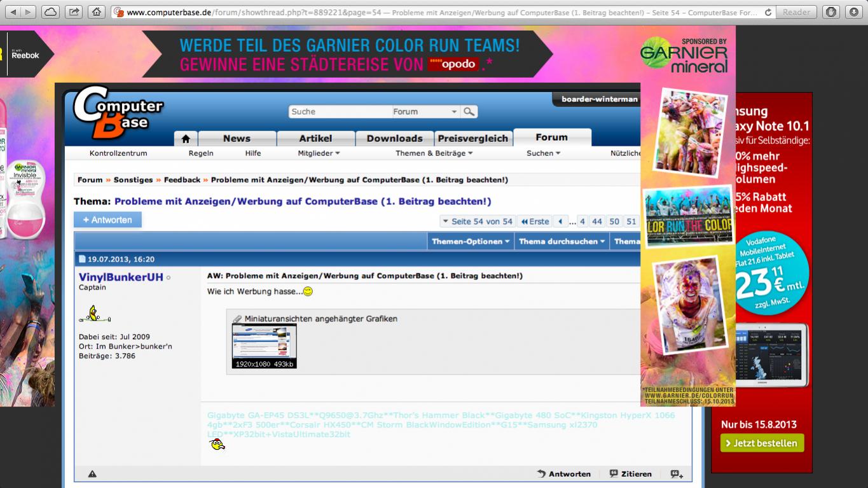Open Kontrollzentrum in the sub-navigation
Viewport: 868px width, 488px height.
(118, 153)
